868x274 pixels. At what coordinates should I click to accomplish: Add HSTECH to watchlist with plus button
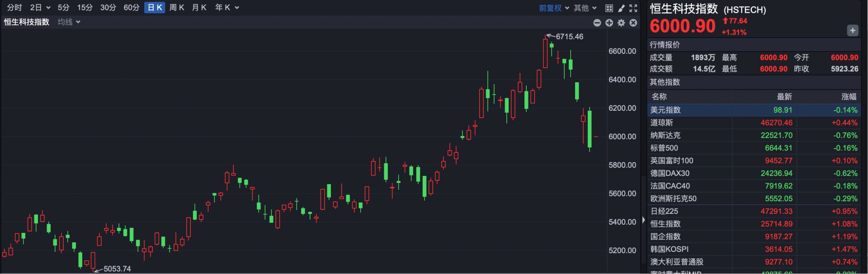[x=852, y=30]
